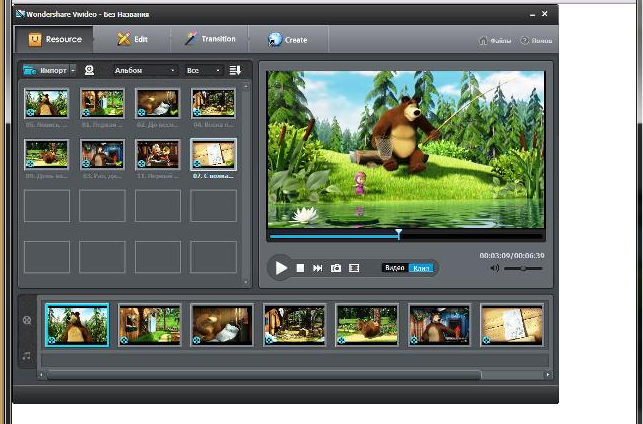Click the storyboard horizontal scrollbar
The width and height of the screenshot is (643, 424).
click(x=264, y=375)
